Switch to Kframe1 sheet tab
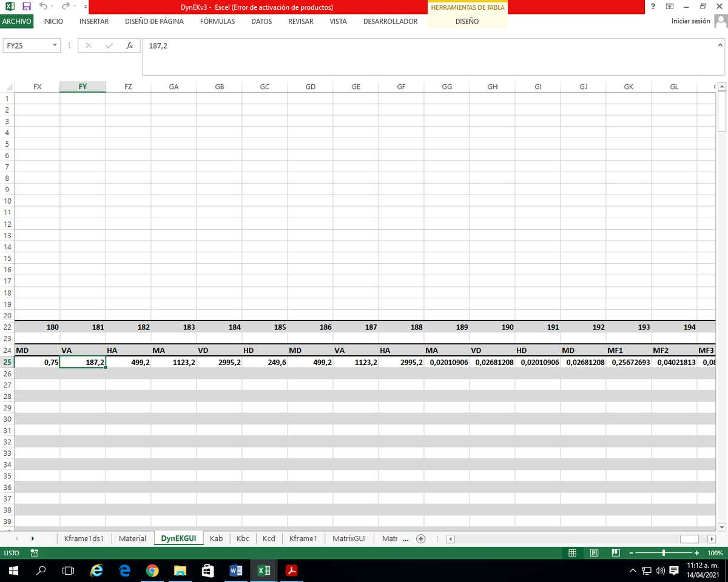728x582 pixels. [303, 538]
